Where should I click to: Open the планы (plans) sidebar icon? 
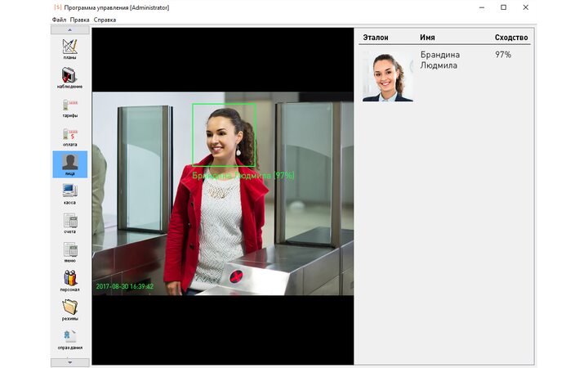[69, 47]
